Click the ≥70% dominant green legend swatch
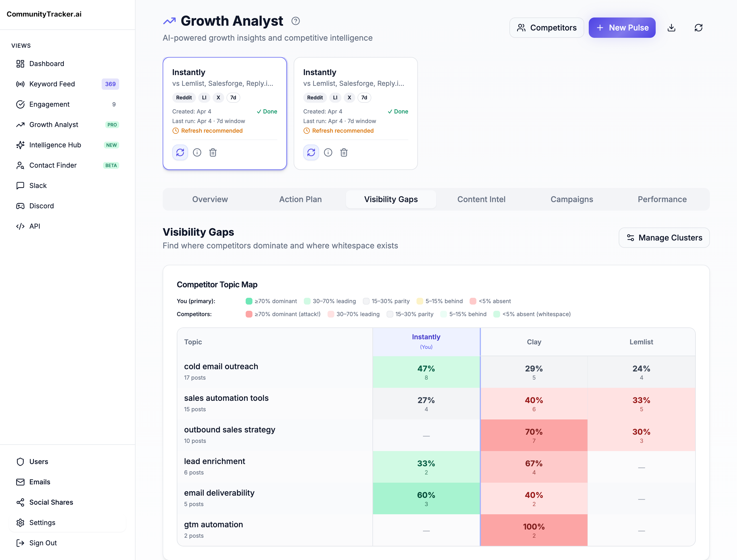This screenshot has height=560, width=737. (x=249, y=301)
